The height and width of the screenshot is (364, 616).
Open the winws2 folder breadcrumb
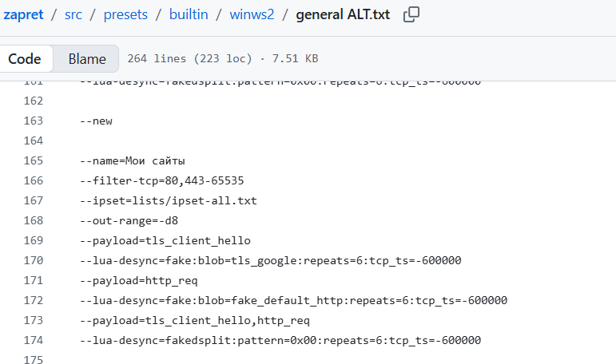click(252, 14)
